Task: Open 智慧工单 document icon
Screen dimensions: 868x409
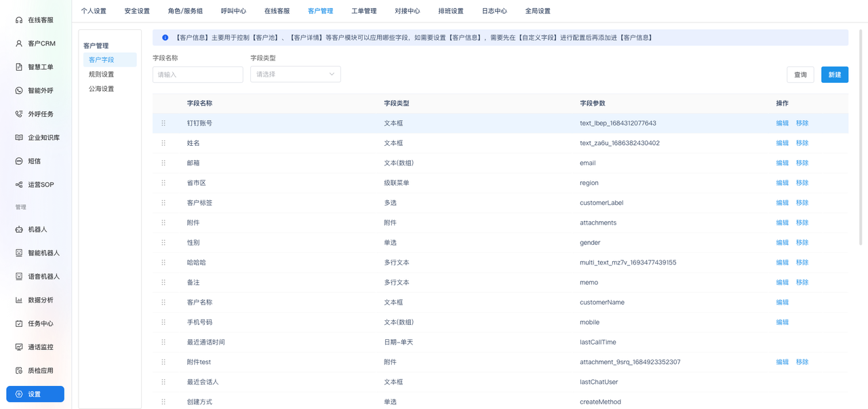Action: click(19, 67)
